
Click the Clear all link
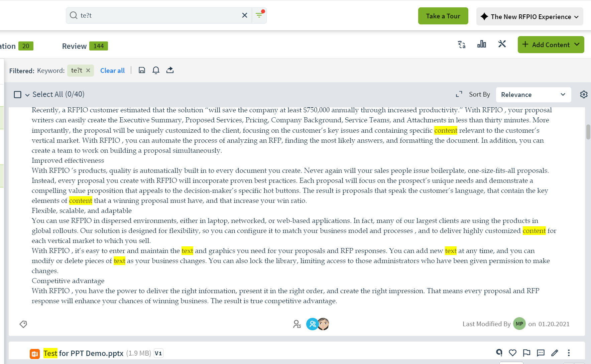coord(112,71)
